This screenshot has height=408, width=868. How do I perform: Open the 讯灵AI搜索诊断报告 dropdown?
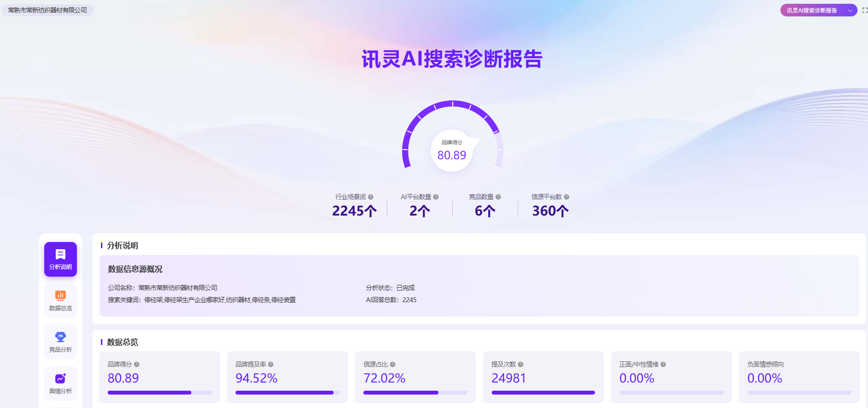pos(818,10)
